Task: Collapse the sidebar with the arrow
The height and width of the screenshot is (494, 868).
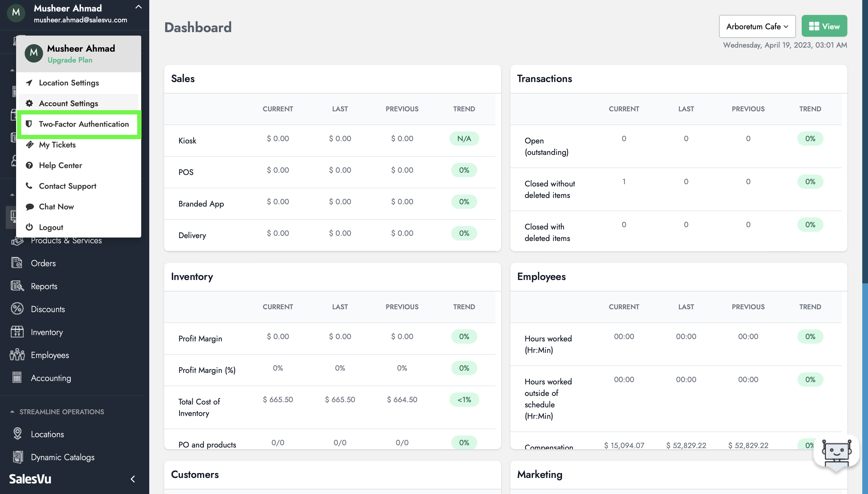Action: 133,479
